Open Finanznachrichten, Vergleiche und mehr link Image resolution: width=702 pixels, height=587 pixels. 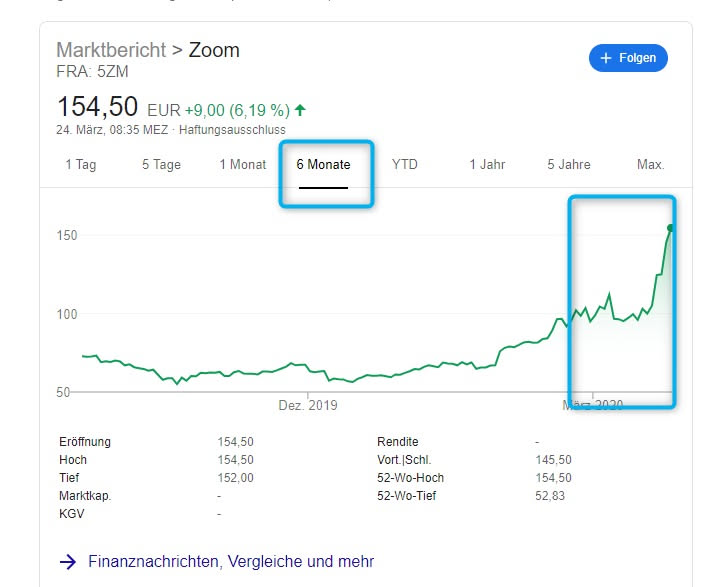tap(231, 562)
